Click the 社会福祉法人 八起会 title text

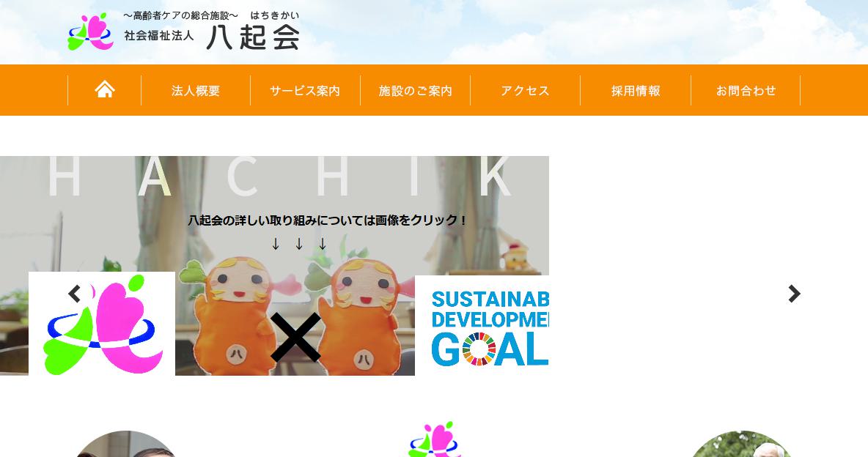pos(212,37)
